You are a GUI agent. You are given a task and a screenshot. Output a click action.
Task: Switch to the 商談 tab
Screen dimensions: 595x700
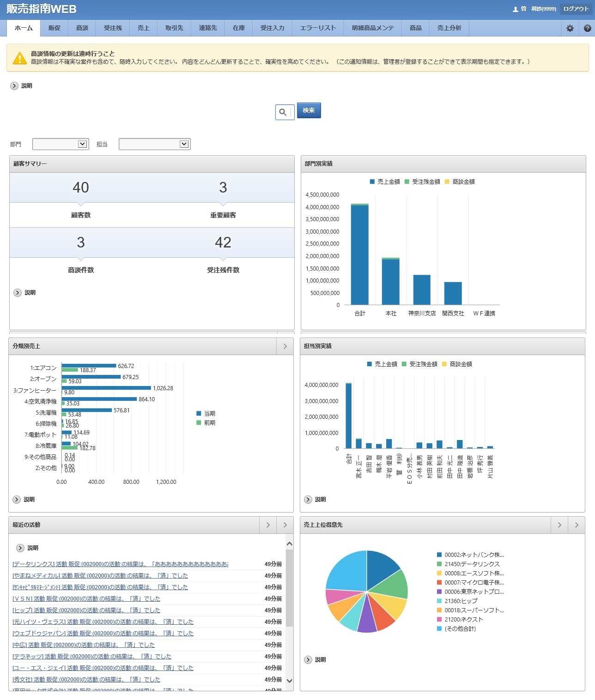click(82, 28)
